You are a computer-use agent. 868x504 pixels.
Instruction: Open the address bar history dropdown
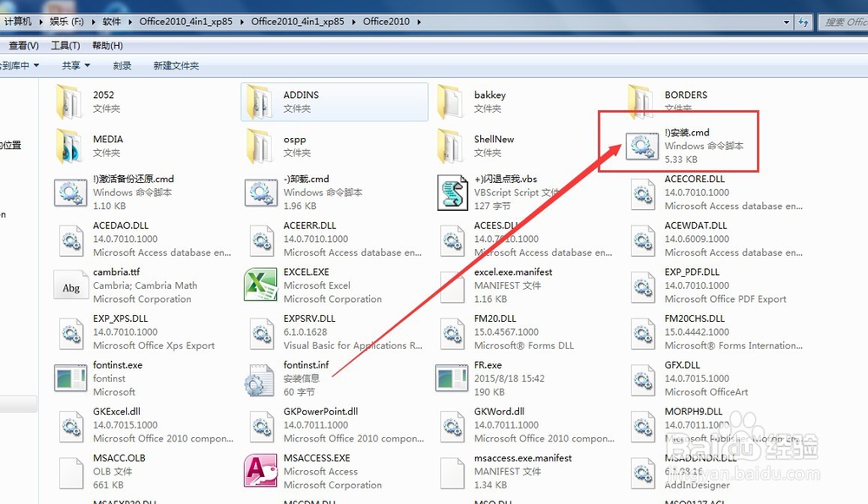coord(786,23)
